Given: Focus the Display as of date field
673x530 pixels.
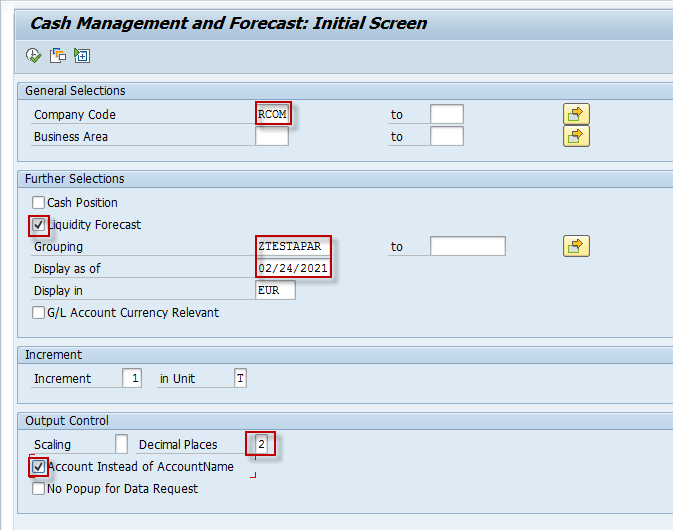Looking at the screenshot, I should coord(293,268).
